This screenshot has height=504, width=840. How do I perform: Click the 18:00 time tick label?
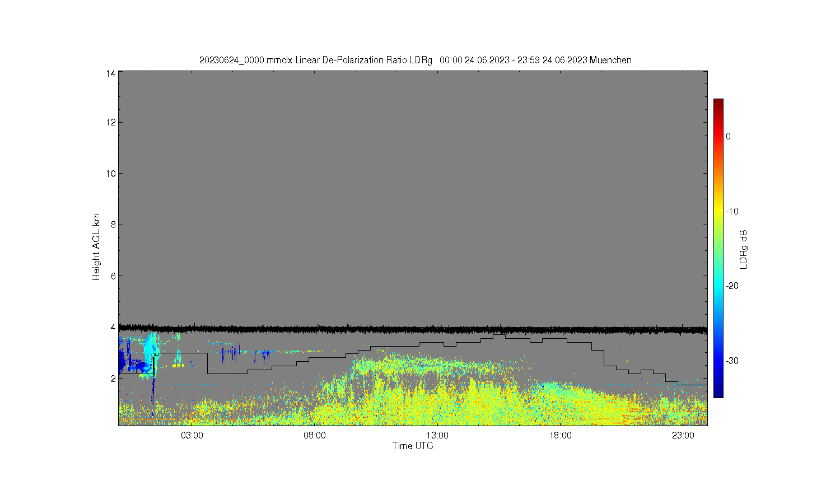[561, 436]
